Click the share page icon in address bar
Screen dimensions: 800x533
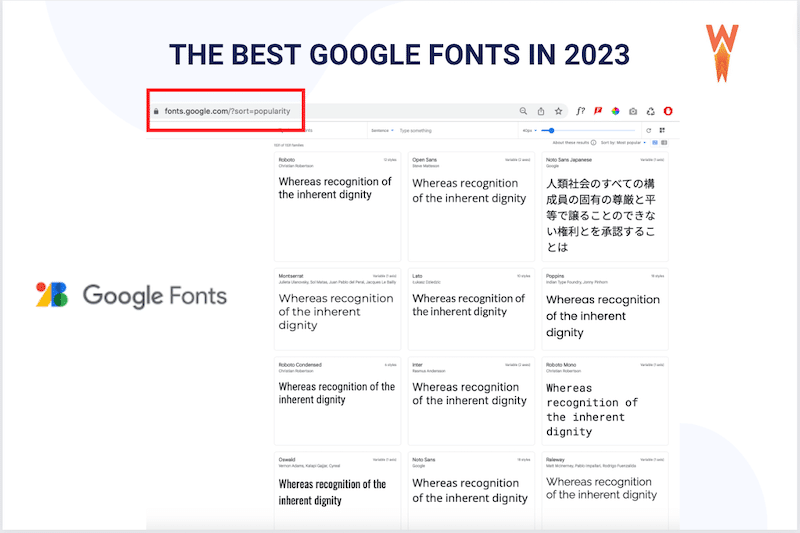541,111
